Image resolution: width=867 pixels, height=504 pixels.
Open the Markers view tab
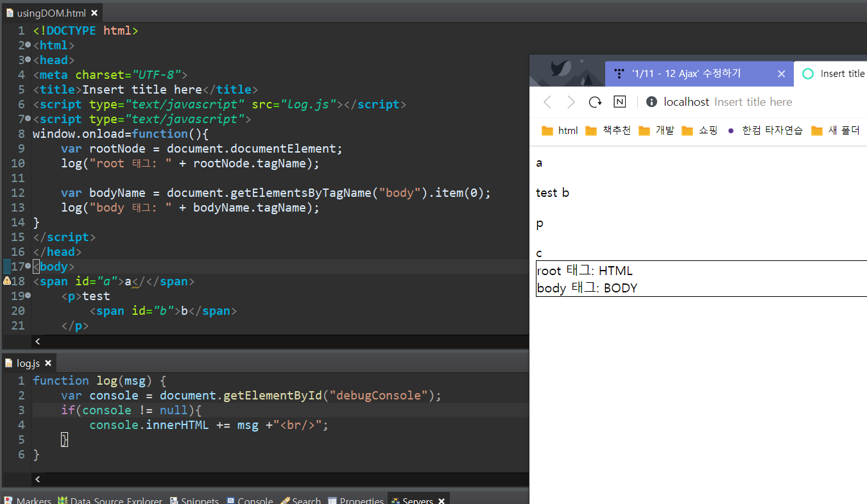click(x=28, y=501)
